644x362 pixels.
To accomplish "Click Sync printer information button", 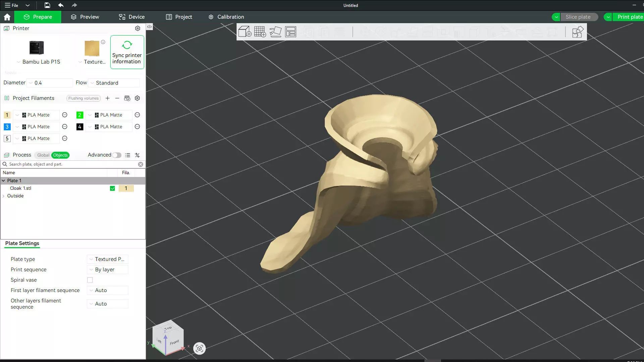I will (x=127, y=52).
